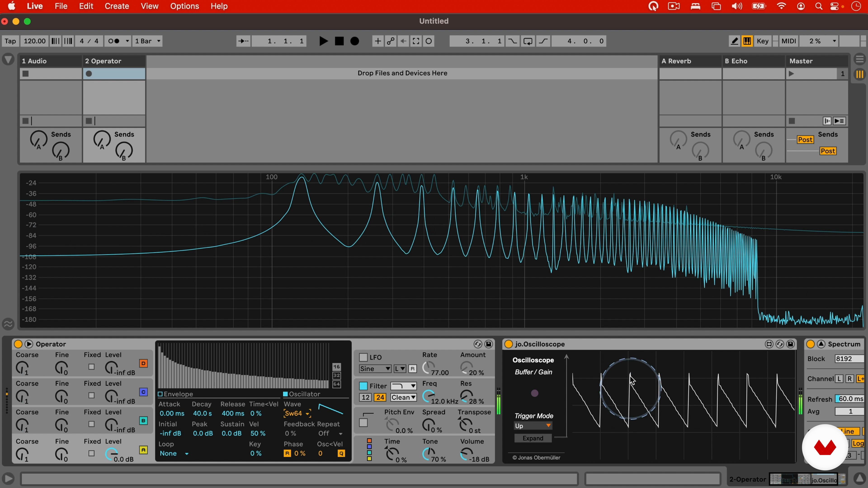Toggle Operator device activator on/off
Viewport: 868px width, 488px height.
pyautogui.click(x=18, y=344)
